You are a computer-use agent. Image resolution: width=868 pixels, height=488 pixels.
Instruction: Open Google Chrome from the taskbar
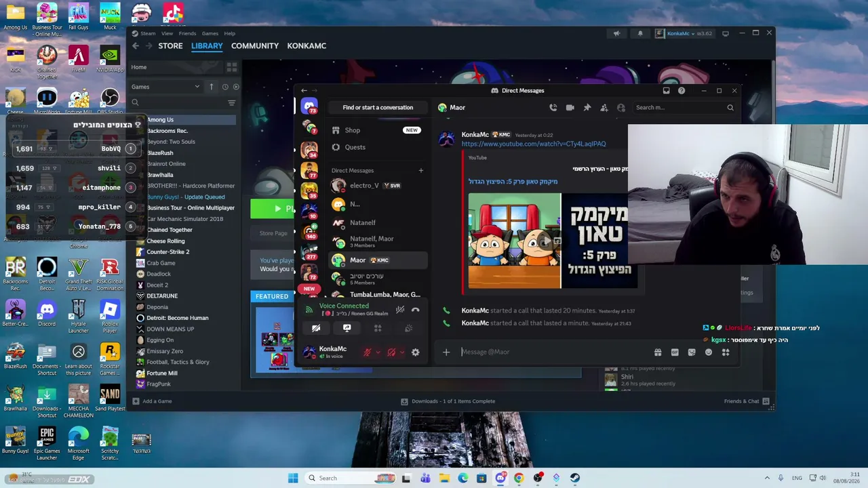tap(519, 478)
